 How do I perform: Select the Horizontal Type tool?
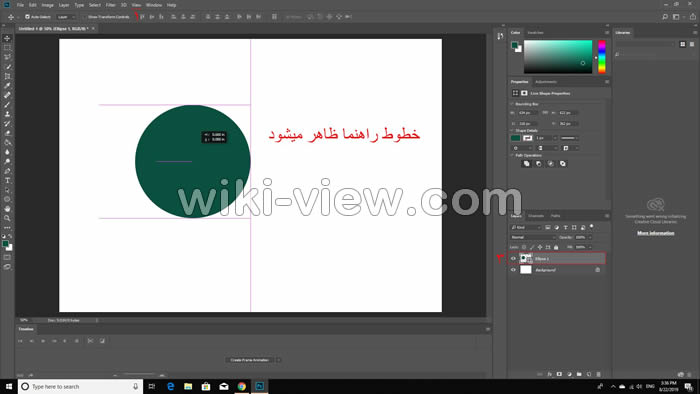(x=7, y=180)
